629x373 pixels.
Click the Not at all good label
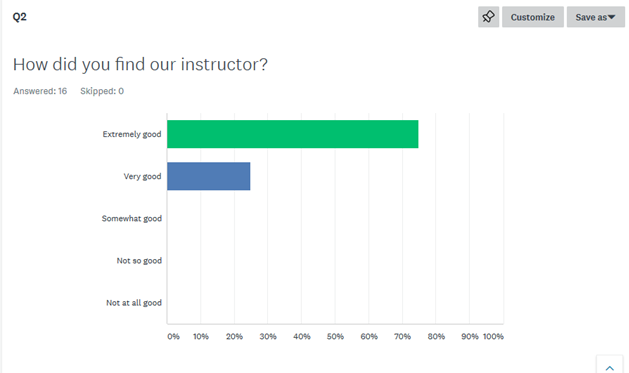(134, 303)
